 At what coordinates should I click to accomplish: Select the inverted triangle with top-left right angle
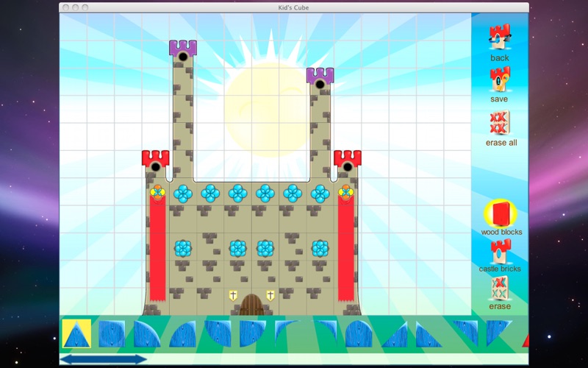(499, 333)
